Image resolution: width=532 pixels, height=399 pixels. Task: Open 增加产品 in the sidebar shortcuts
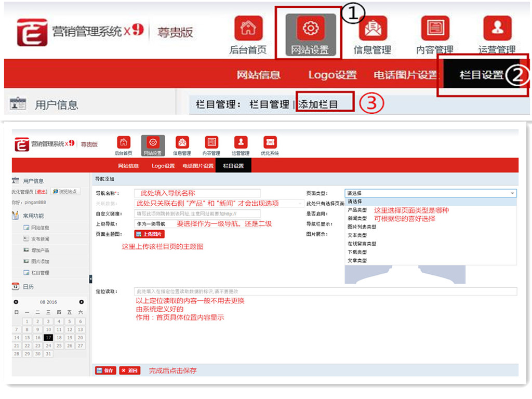39,250
